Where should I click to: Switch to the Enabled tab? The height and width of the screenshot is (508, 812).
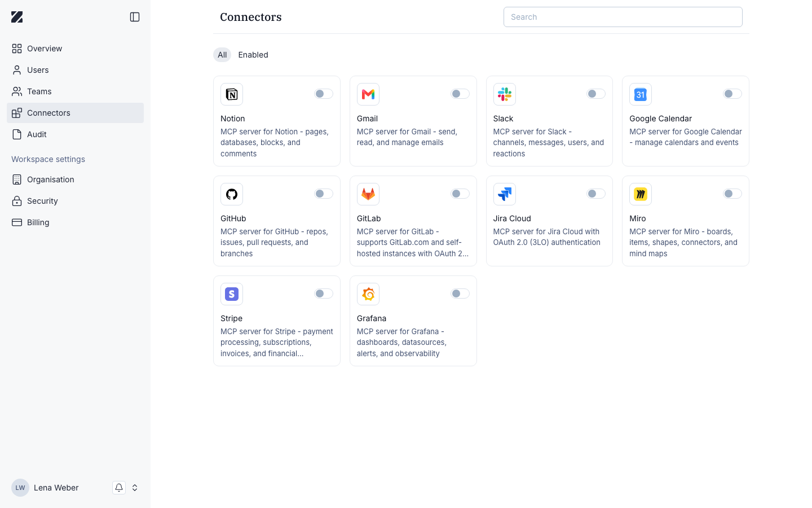(253, 55)
